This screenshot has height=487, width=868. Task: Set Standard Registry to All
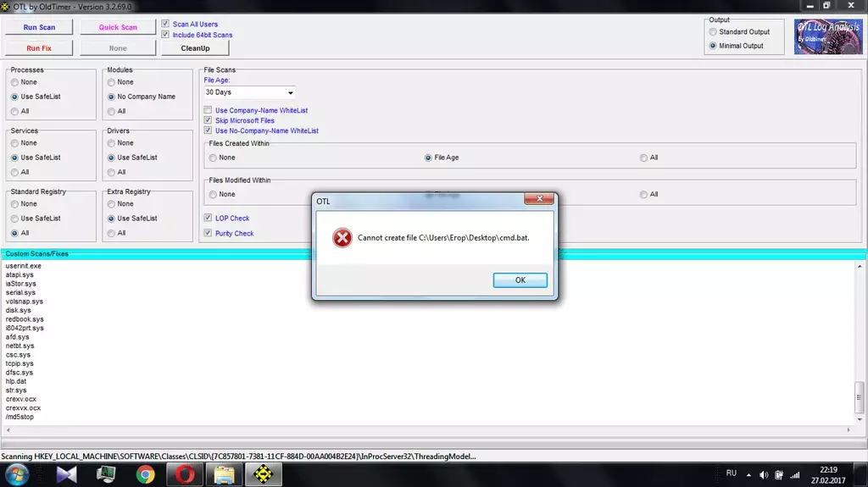[x=14, y=233]
